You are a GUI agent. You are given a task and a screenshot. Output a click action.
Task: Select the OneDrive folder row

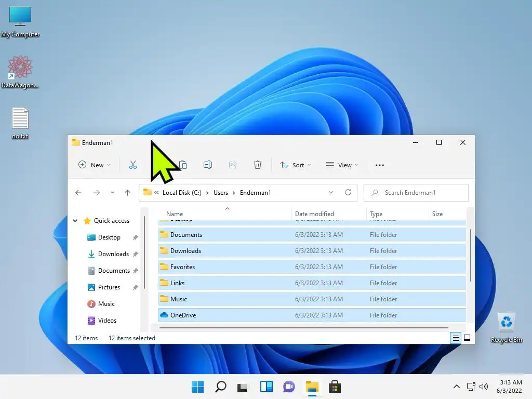click(312, 315)
